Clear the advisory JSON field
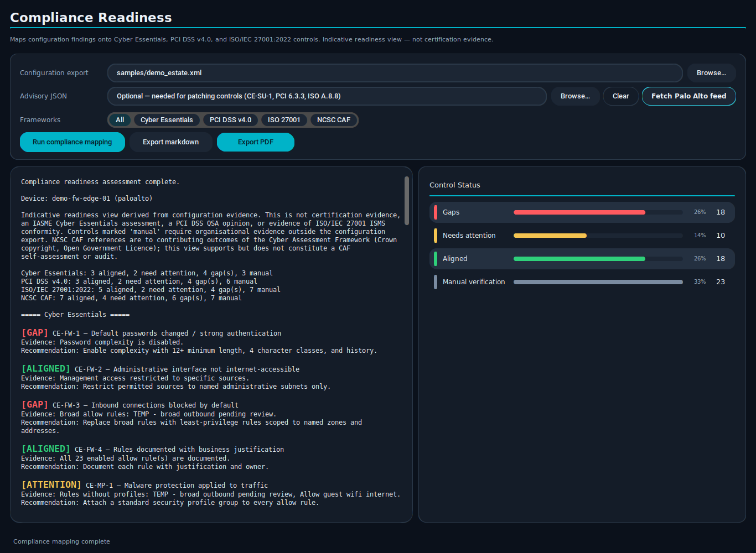The width and height of the screenshot is (756, 553). [x=620, y=96]
